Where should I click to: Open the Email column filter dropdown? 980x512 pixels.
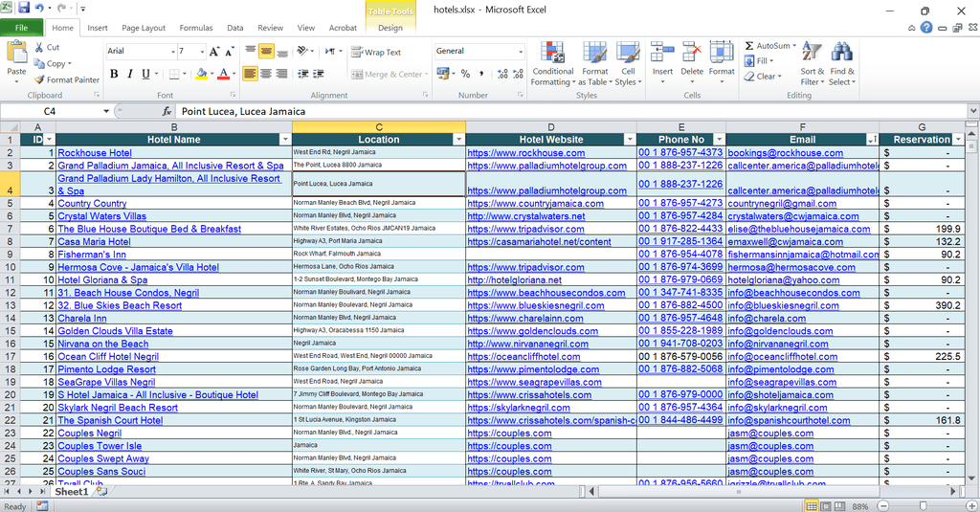[x=871, y=140]
